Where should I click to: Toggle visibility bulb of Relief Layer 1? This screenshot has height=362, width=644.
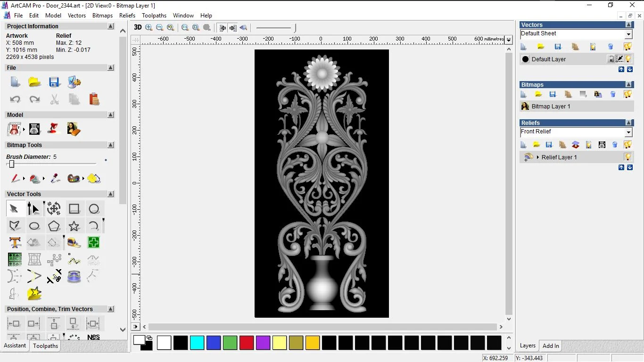[x=627, y=157]
